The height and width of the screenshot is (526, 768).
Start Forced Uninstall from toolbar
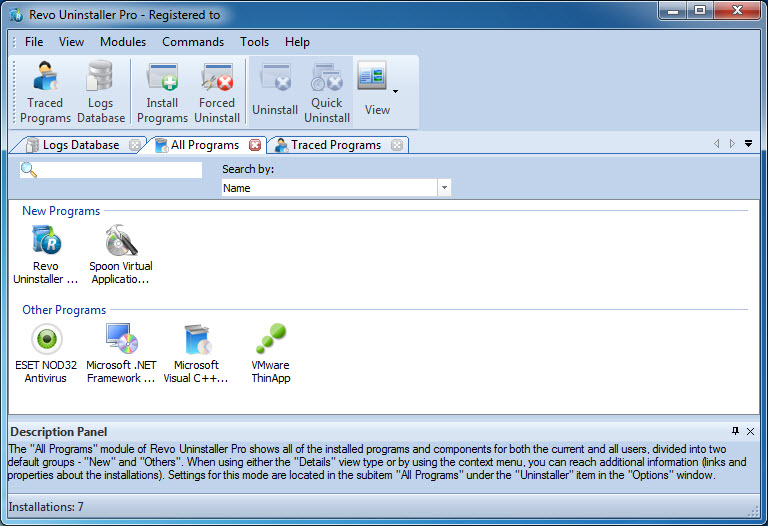pyautogui.click(x=217, y=92)
